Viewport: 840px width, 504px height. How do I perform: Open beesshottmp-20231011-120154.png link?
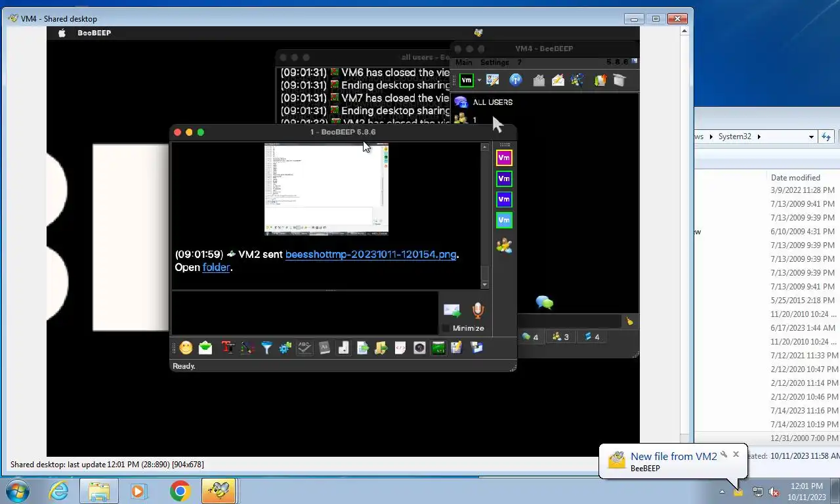tap(371, 255)
